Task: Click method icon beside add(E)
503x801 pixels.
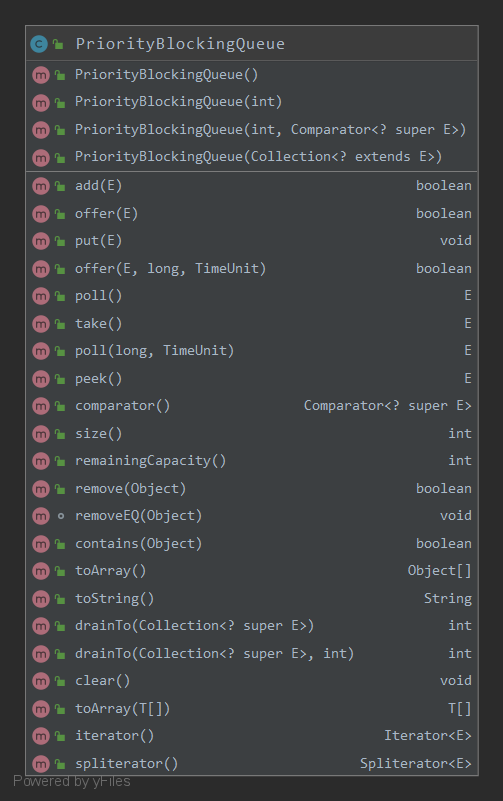Action: pos(40,186)
